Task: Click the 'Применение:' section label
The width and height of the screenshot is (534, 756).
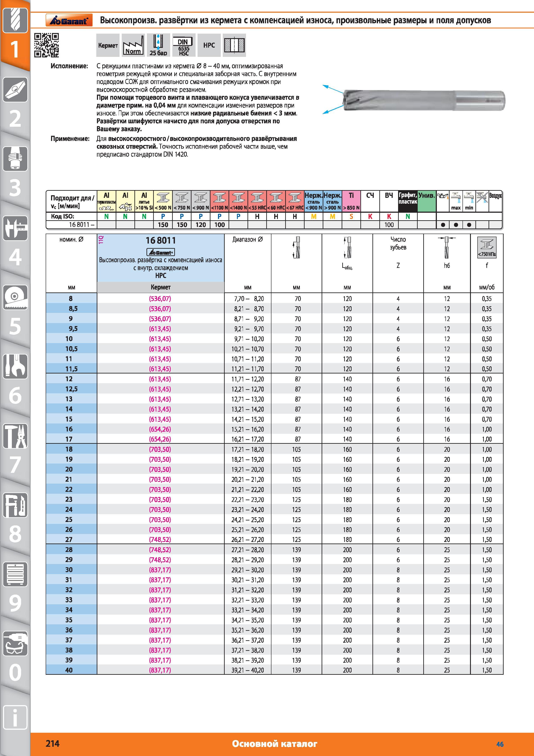Action: (x=70, y=139)
